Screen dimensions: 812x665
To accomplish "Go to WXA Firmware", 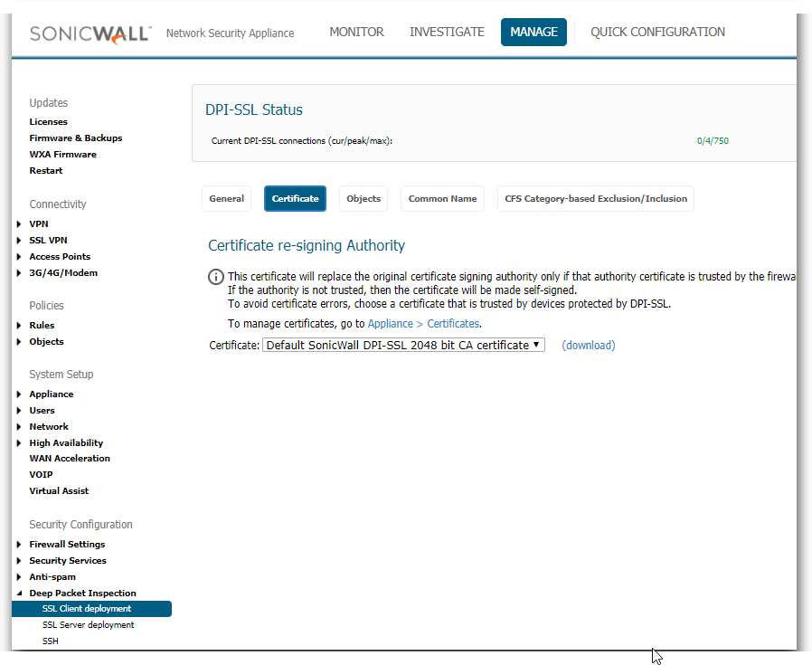I will tap(62, 155).
